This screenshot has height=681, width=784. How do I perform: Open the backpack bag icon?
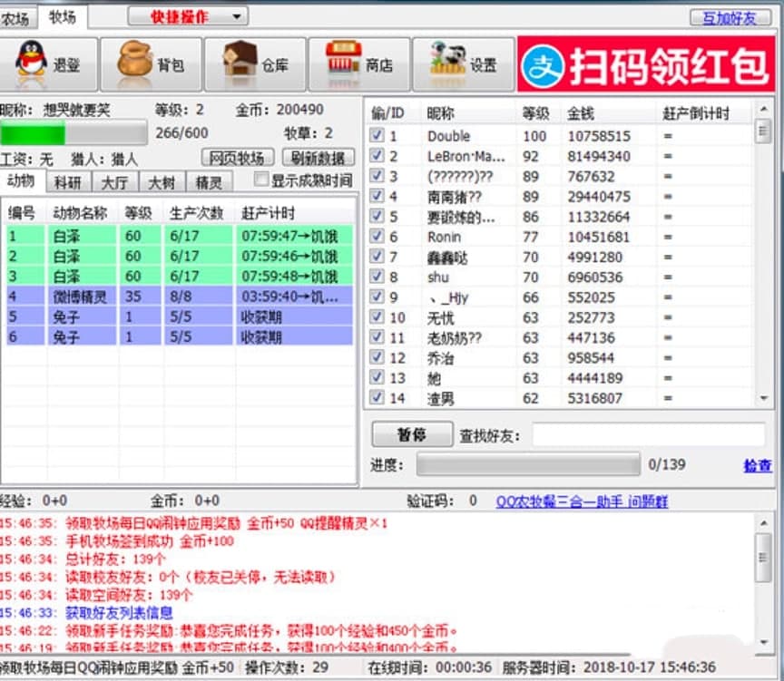pos(135,63)
